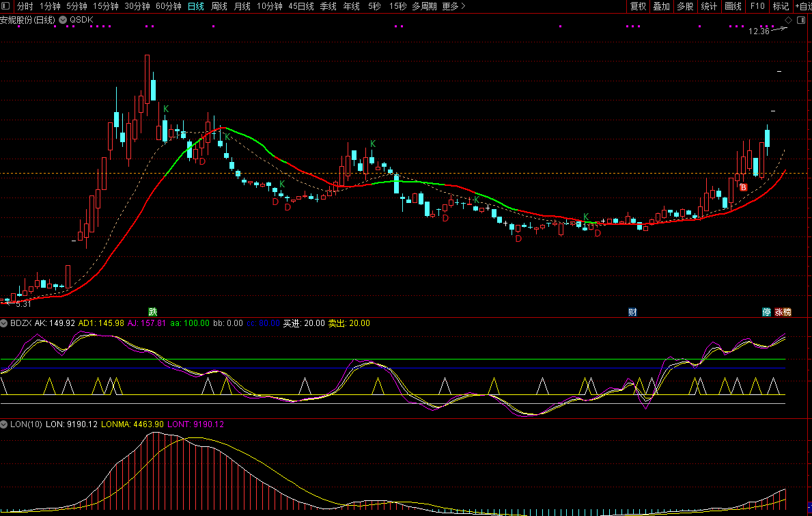Switch to 分时 intraday view
812x516 pixels.
(25, 6)
